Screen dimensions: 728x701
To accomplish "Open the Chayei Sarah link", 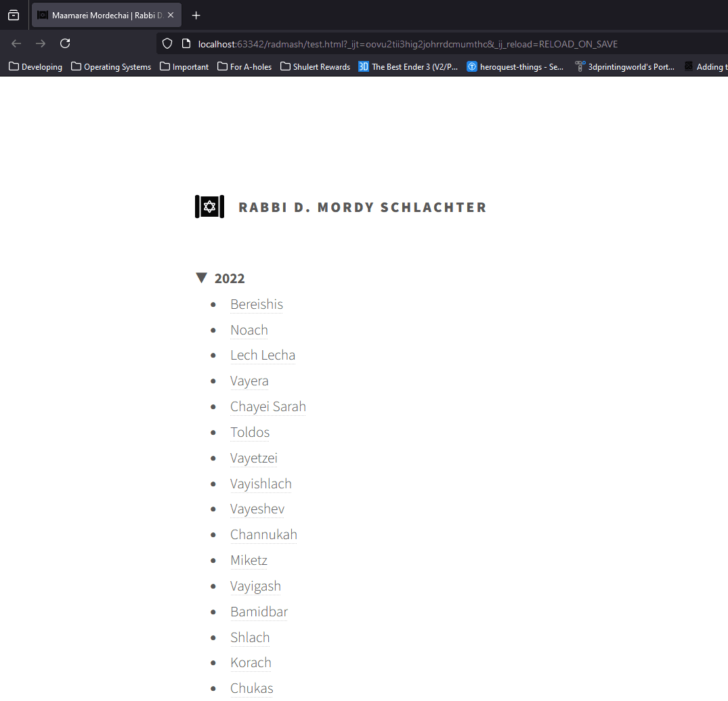I will point(268,406).
